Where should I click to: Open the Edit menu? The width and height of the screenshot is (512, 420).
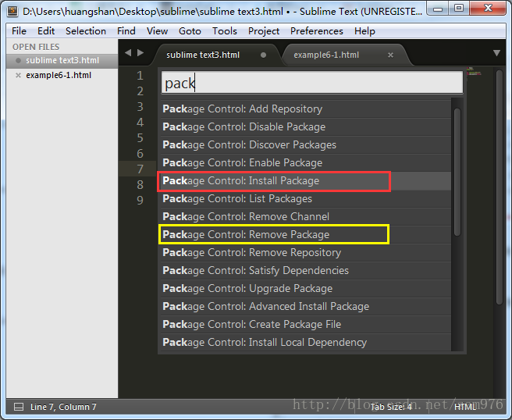46,31
